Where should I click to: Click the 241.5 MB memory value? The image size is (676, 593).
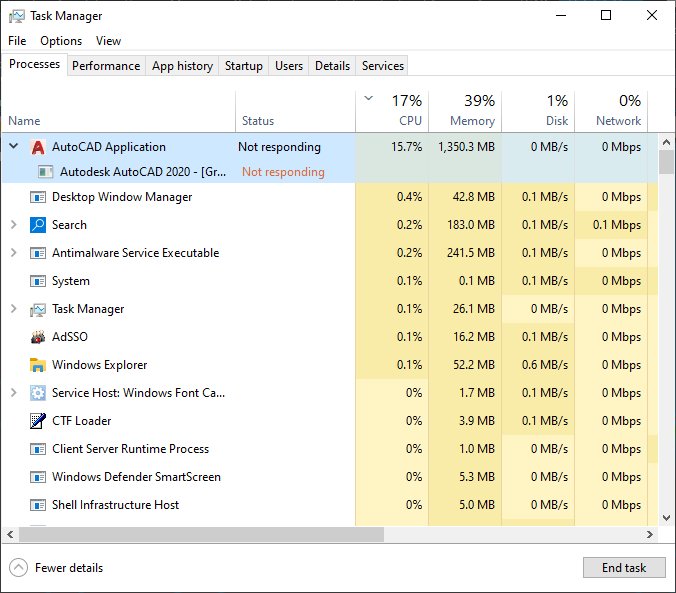(471, 253)
